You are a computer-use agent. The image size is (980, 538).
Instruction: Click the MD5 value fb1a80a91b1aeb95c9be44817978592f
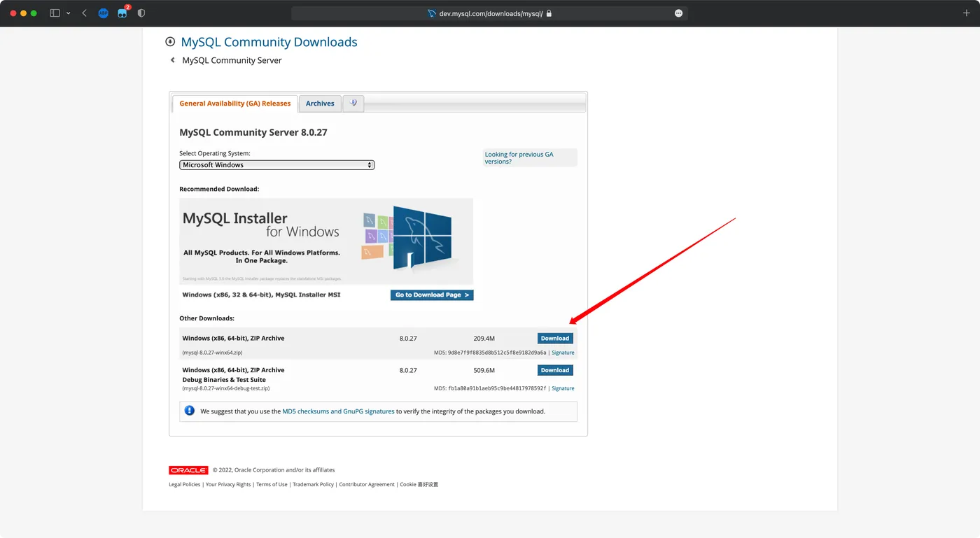tap(497, 388)
